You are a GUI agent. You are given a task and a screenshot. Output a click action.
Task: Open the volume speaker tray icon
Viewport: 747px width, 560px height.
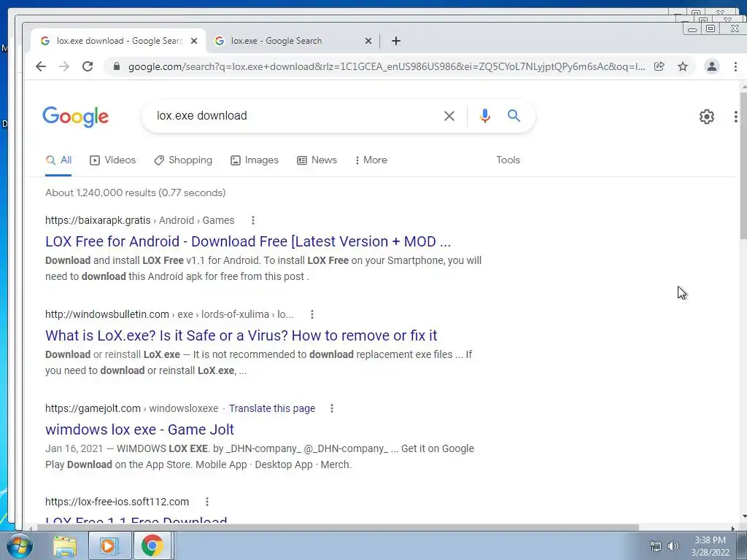point(673,547)
